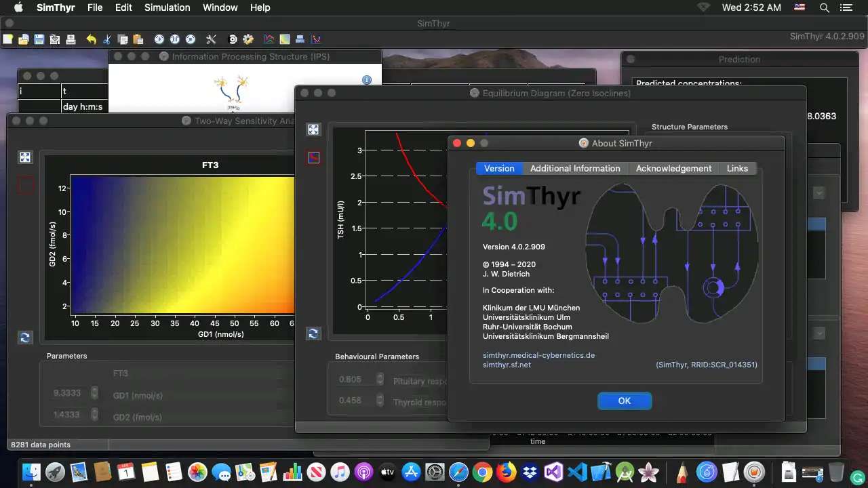Open the lower dropdown arrow behind About dialog
This screenshot has height=488, width=868.
818,333
